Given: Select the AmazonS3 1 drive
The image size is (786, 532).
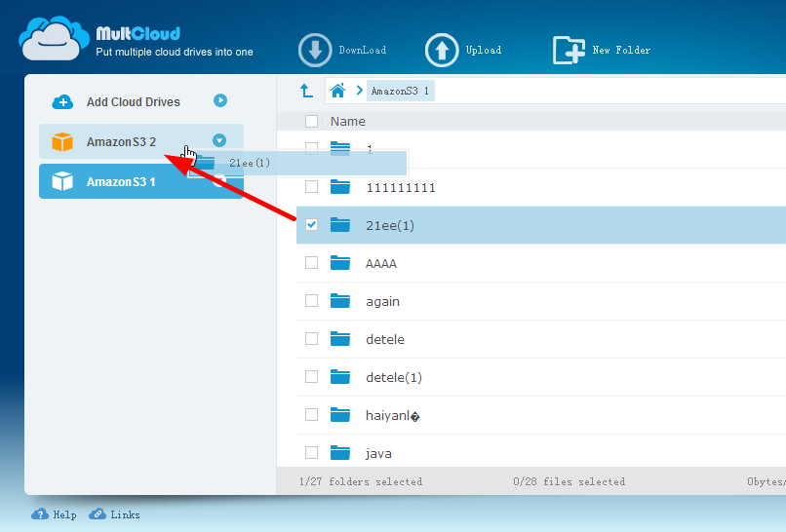Looking at the screenshot, I should point(141,181).
